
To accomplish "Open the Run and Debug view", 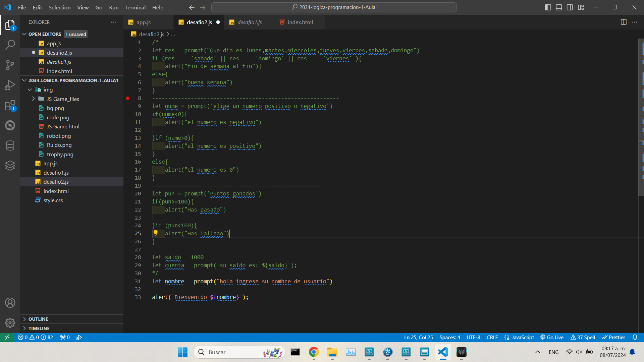I will click(10, 85).
